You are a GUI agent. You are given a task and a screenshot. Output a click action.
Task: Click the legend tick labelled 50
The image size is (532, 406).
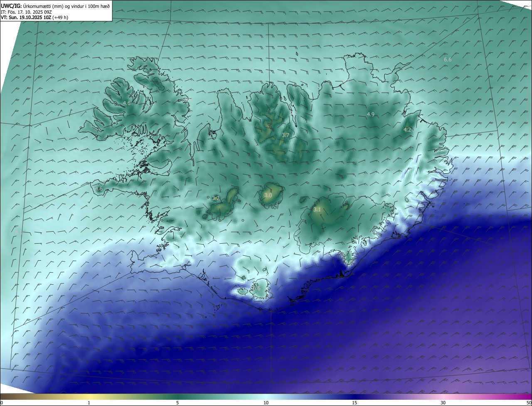click(x=529, y=403)
